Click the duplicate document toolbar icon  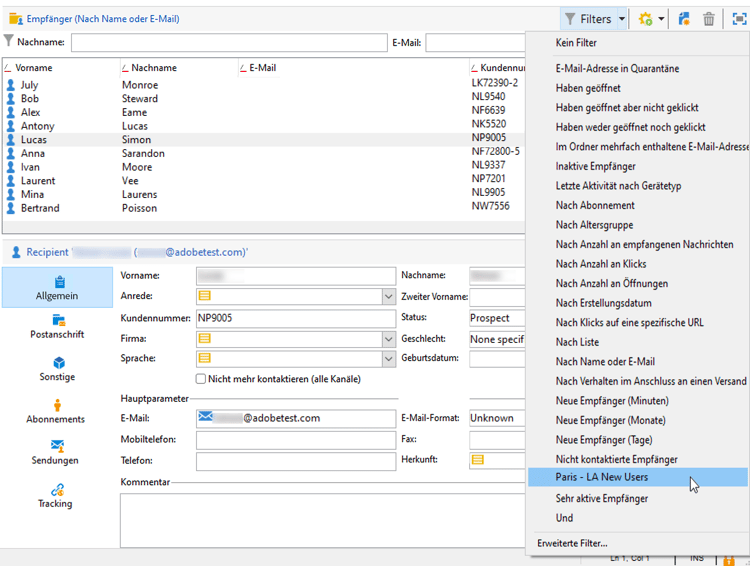click(x=684, y=19)
